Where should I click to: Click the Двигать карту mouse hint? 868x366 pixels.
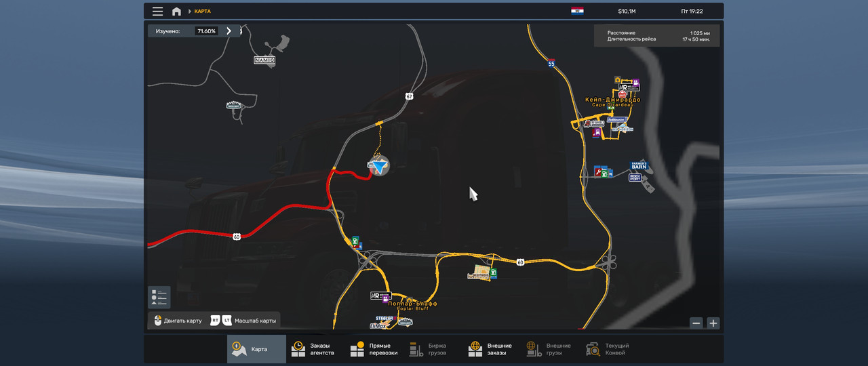click(x=177, y=321)
